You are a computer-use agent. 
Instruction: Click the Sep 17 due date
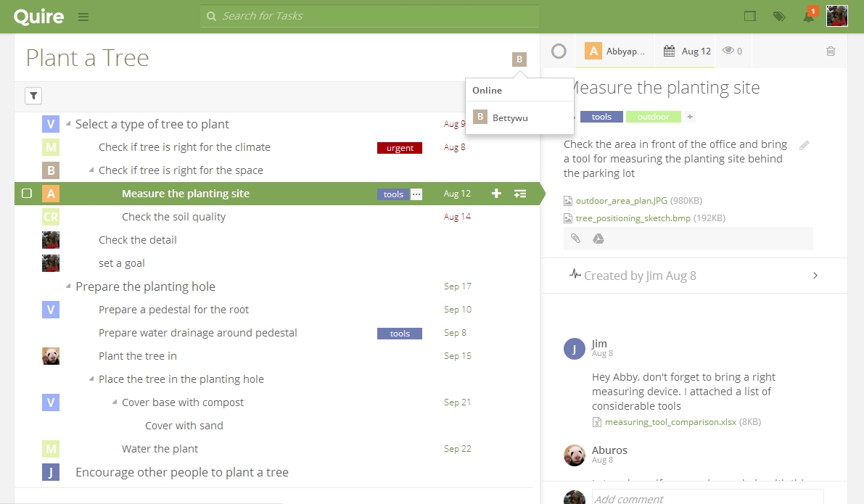457,286
